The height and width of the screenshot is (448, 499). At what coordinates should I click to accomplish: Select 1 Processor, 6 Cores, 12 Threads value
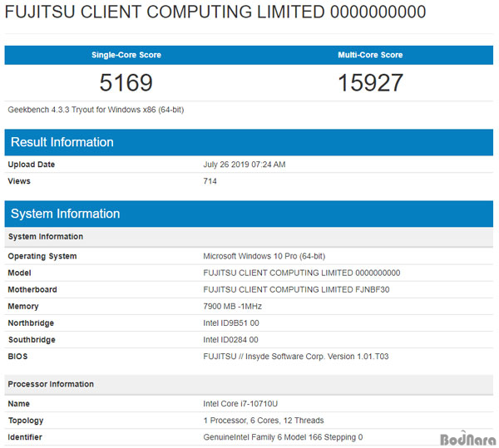[264, 421]
